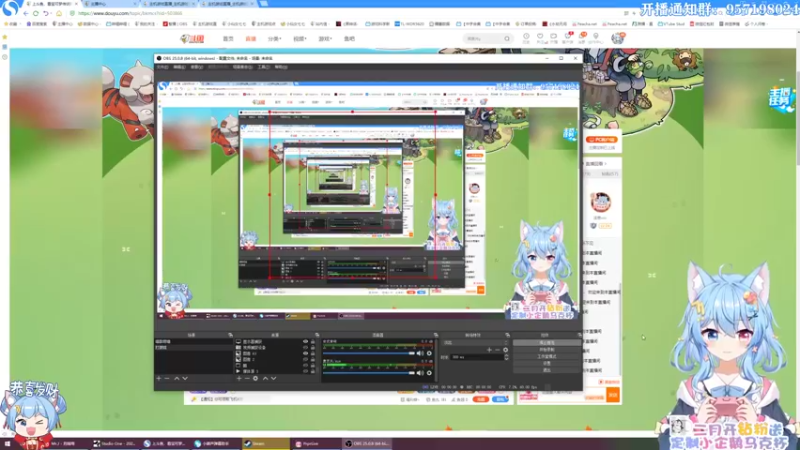This screenshot has width=800, height=450.
Task: Open OBS File menu
Action: click(162, 67)
